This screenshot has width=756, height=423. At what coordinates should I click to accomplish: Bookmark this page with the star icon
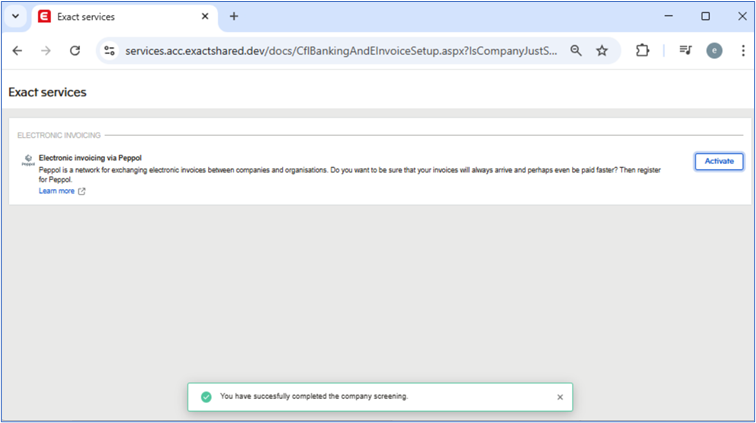(x=602, y=50)
